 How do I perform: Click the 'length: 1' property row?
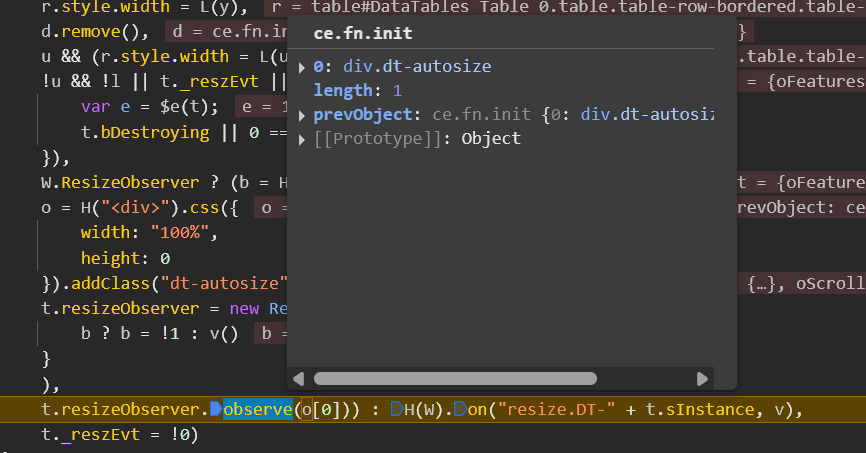tap(358, 91)
